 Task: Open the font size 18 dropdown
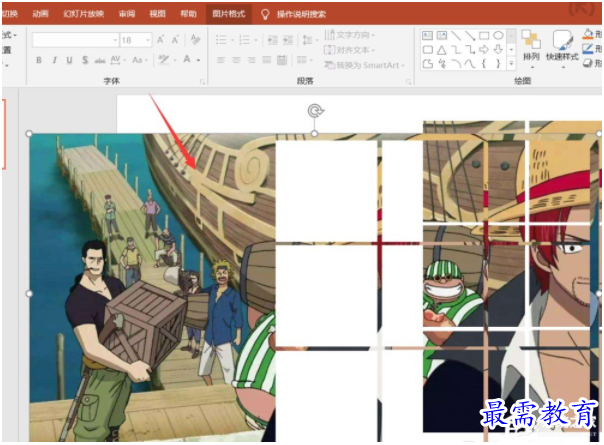148,40
